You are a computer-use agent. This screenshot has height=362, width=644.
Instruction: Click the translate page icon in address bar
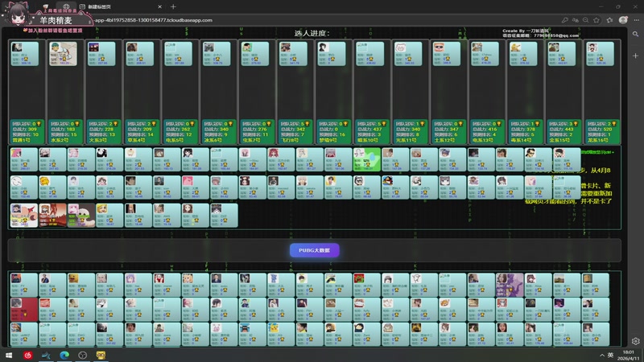tap(576, 20)
